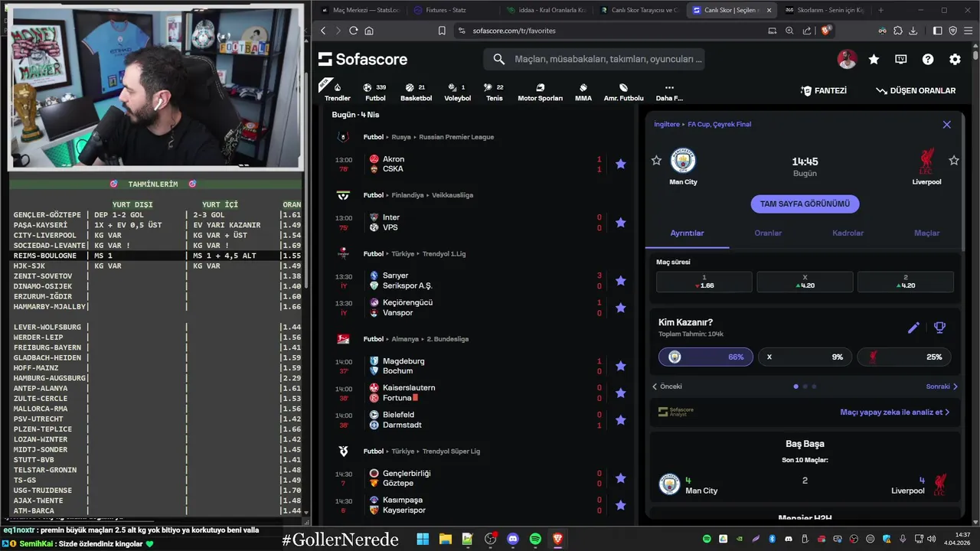This screenshot has width=980, height=551.
Task: Favorite the Liverpool team star
Action: click(x=954, y=160)
